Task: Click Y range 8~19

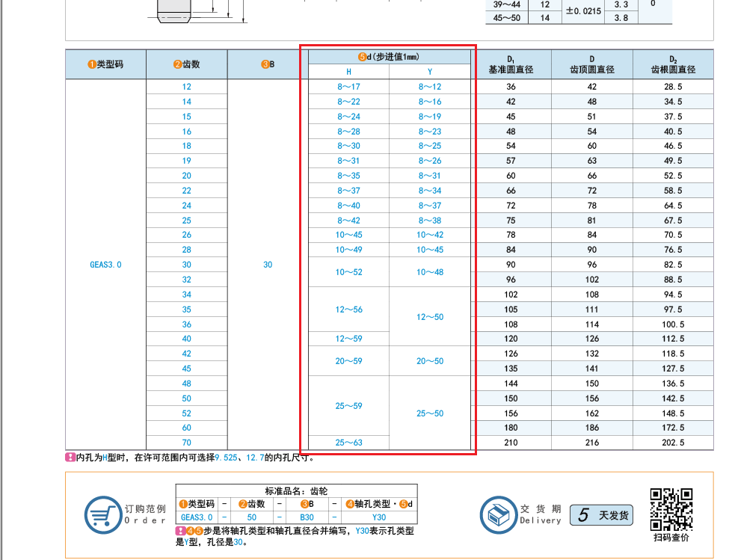Action: [x=430, y=117]
